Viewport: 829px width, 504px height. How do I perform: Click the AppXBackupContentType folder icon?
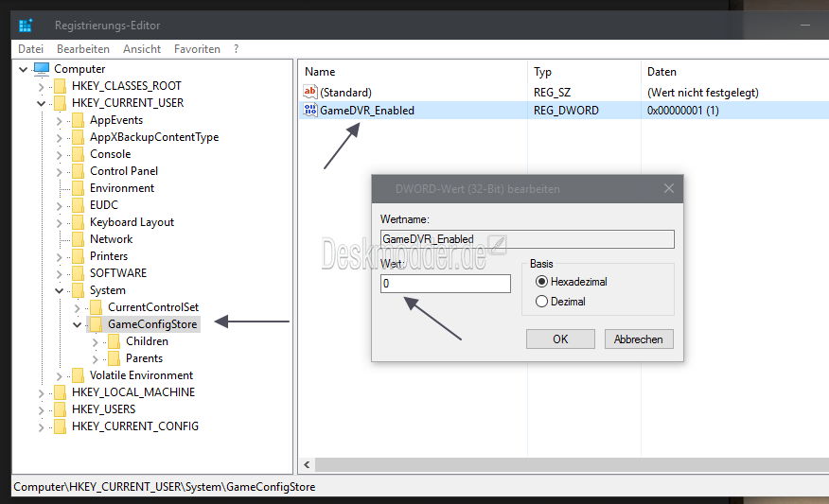click(x=79, y=137)
